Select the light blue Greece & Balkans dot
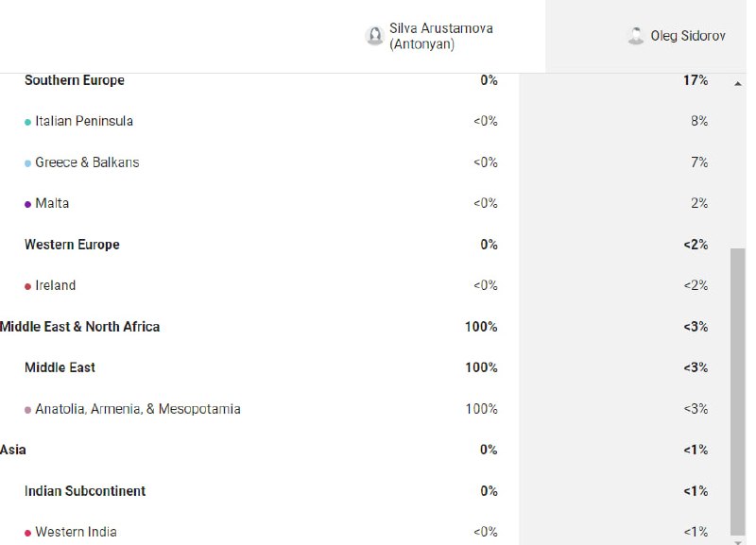Screen dimensions: 756x545 point(27,163)
